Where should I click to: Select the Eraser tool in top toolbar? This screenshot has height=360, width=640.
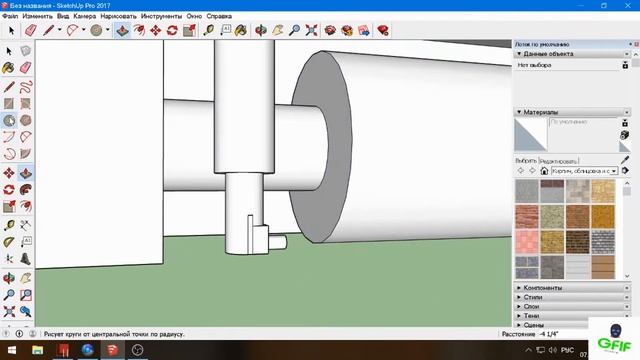click(x=31, y=30)
